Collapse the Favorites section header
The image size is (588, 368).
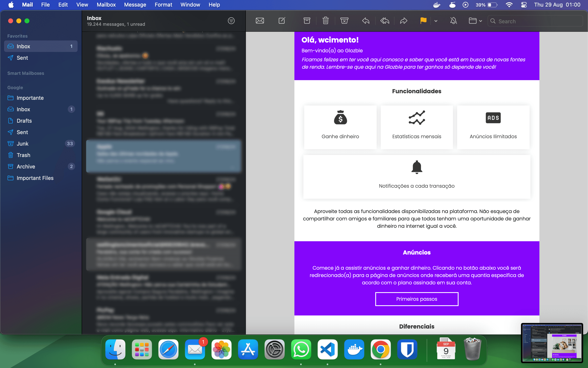pyautogui.click(x=17, y=36)
